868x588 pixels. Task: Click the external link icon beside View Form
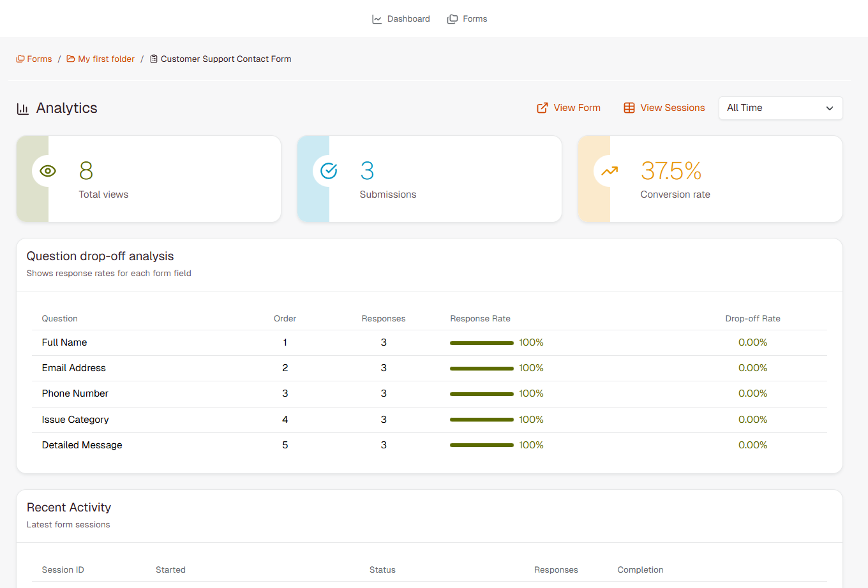coord(542,108)
